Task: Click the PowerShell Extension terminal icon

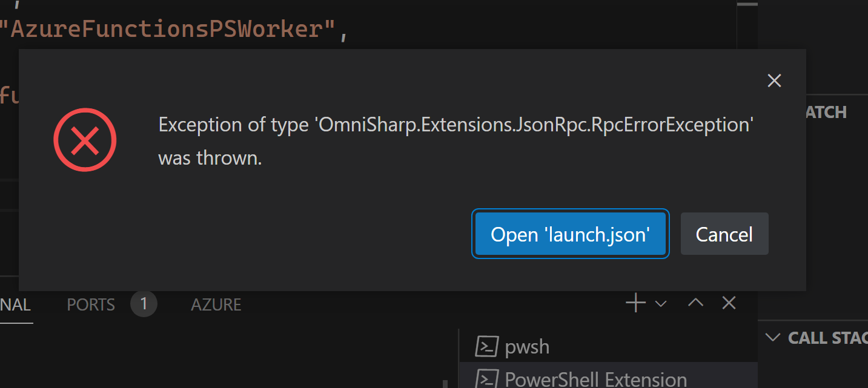Action: 488,378
